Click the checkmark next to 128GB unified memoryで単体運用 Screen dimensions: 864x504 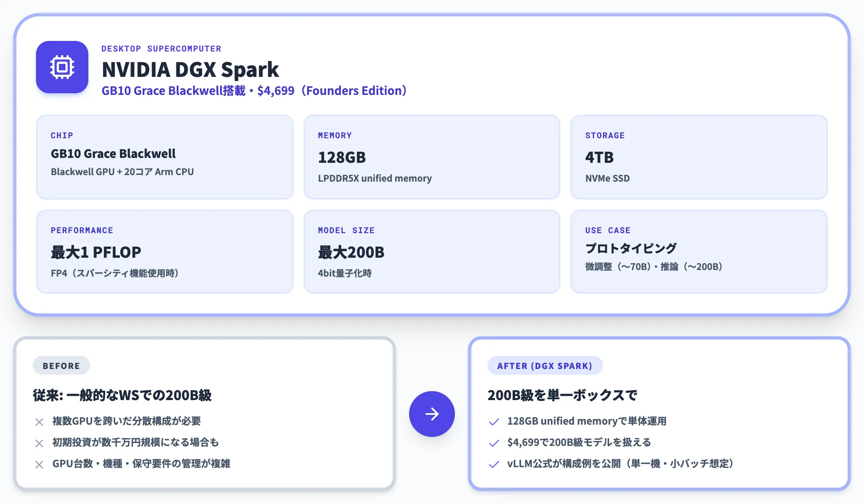click(x=494, y=422)
